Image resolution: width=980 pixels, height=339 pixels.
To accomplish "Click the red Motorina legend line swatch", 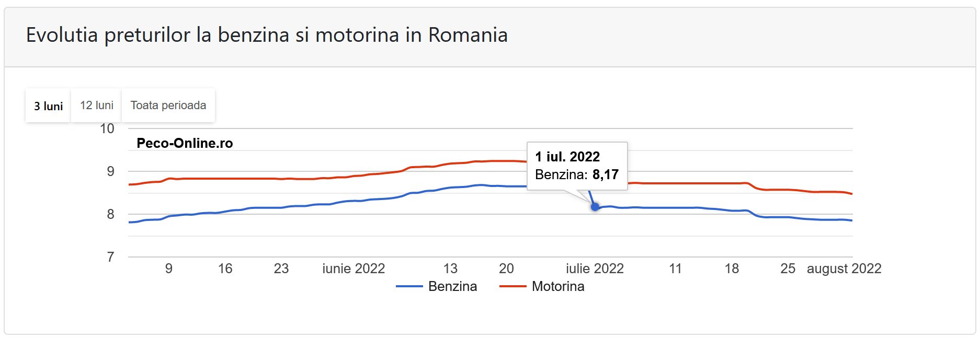I will [x=512, y=286].
